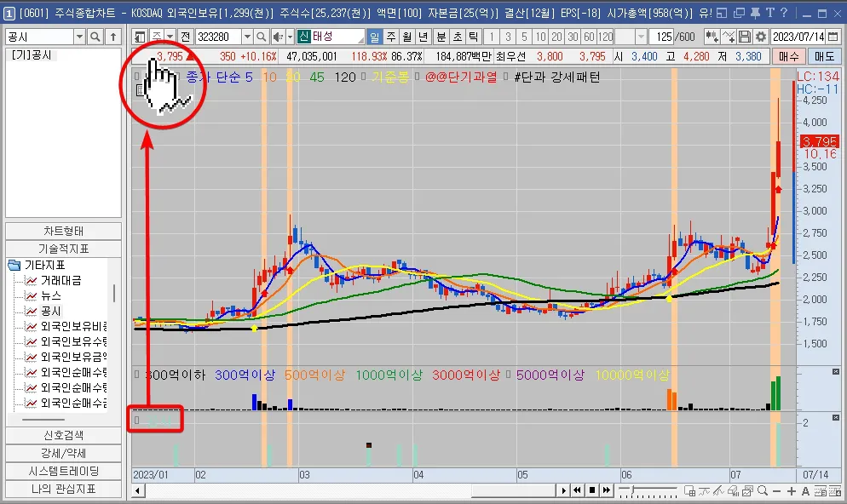Select 뉴스 indicator in tree
Image resolution: width=847 pixels, height=504 pixels.
click(51, 295)
